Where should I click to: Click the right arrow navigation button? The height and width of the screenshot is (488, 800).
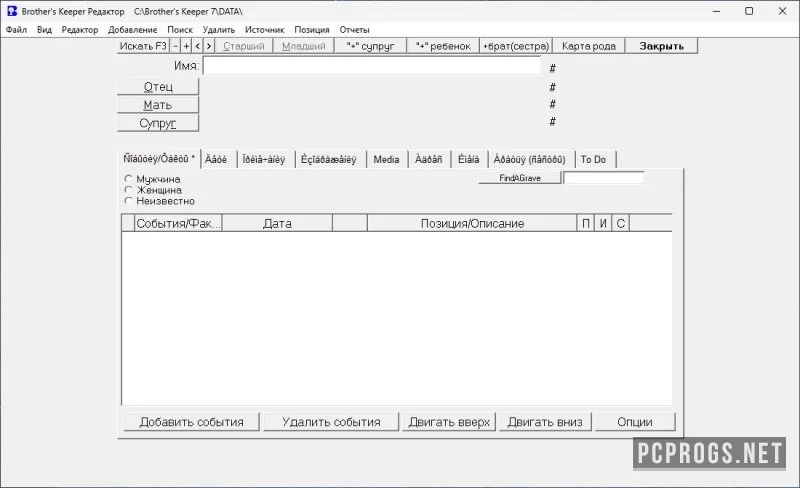tap(209, 46)
